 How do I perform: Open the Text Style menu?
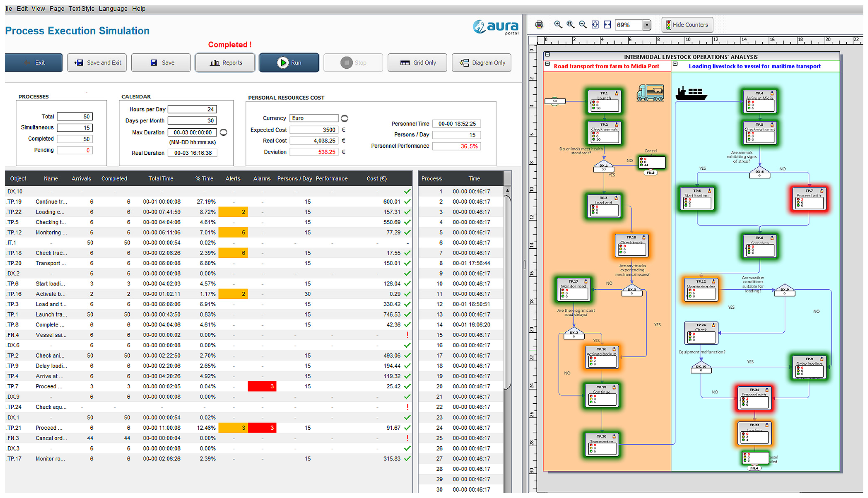[x=81, y=8]
